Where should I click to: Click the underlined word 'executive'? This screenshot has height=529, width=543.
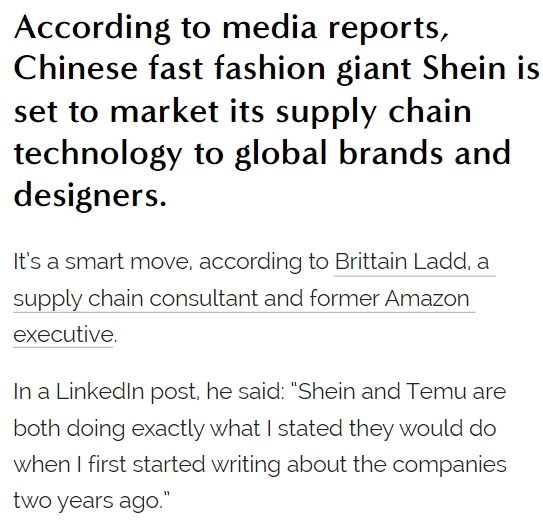point(63,334)
